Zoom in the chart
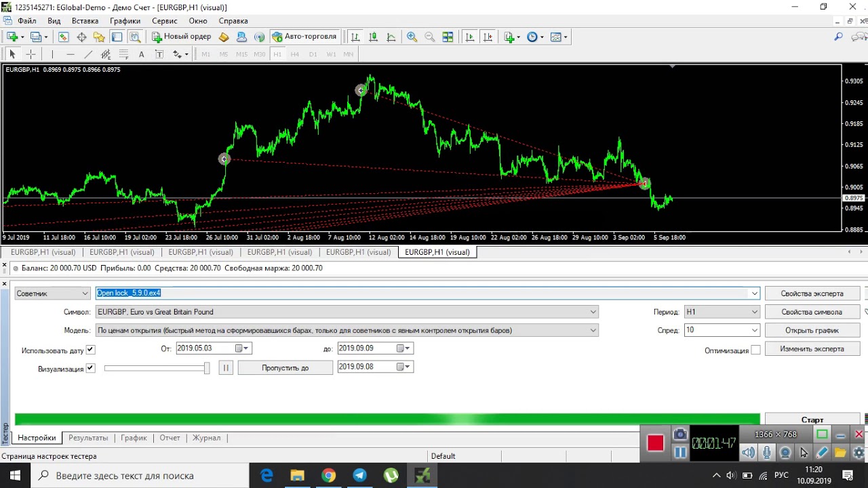This screenshot has height=488, width=868. click(412, 37)
